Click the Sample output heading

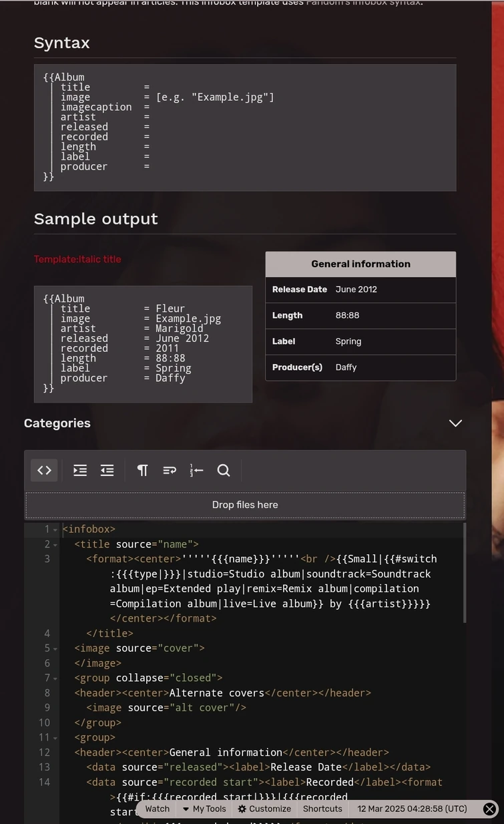pyautogui.click(x=95, y=219)
